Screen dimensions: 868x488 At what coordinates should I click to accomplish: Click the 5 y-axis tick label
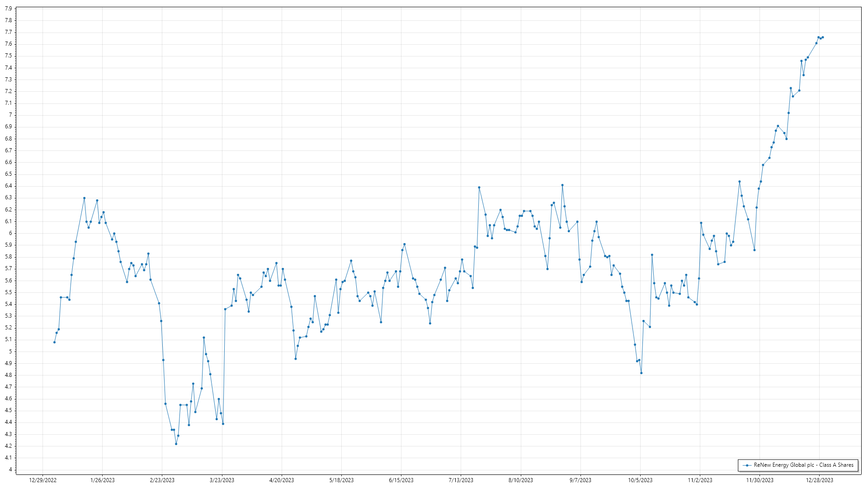pyautogui.click(x=10, y=352)
